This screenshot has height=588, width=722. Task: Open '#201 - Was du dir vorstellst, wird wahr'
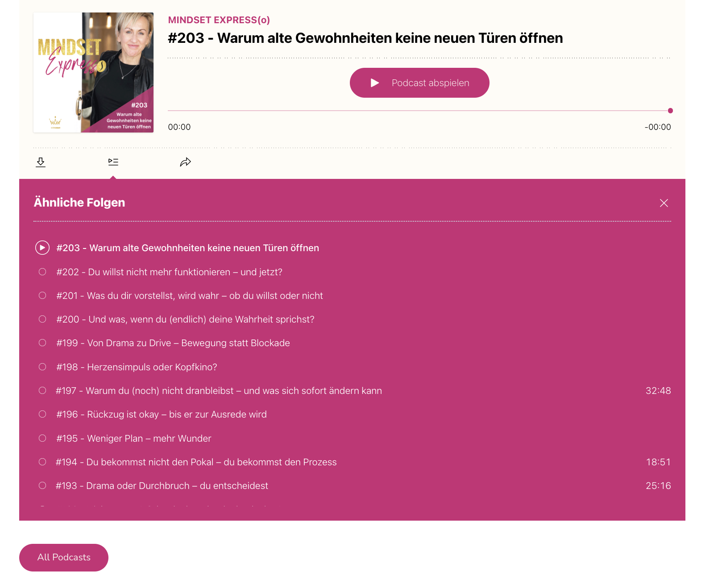pos(190,296)
